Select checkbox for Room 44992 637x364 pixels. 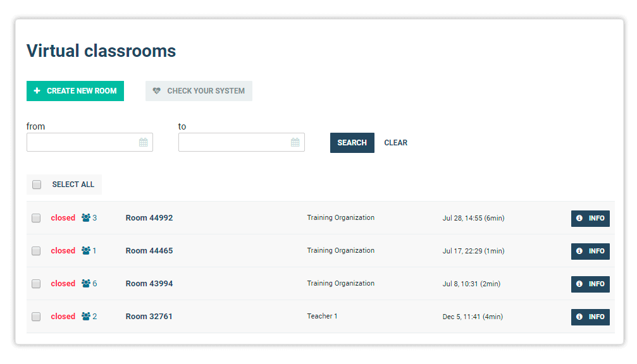click(x=36, y=218)
